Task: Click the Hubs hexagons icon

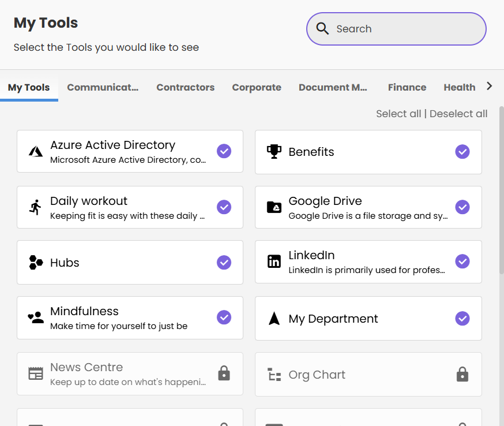Action: tap(36, 262)
